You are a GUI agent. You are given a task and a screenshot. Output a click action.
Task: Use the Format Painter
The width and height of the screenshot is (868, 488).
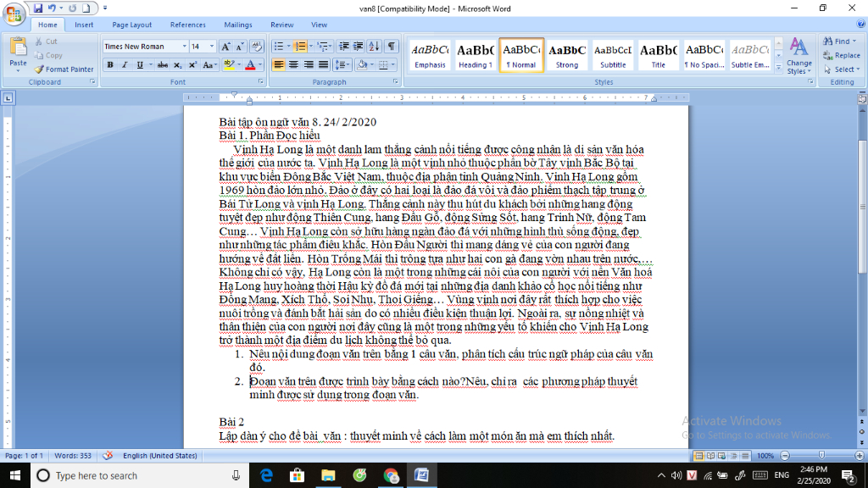tap(63, 69)
